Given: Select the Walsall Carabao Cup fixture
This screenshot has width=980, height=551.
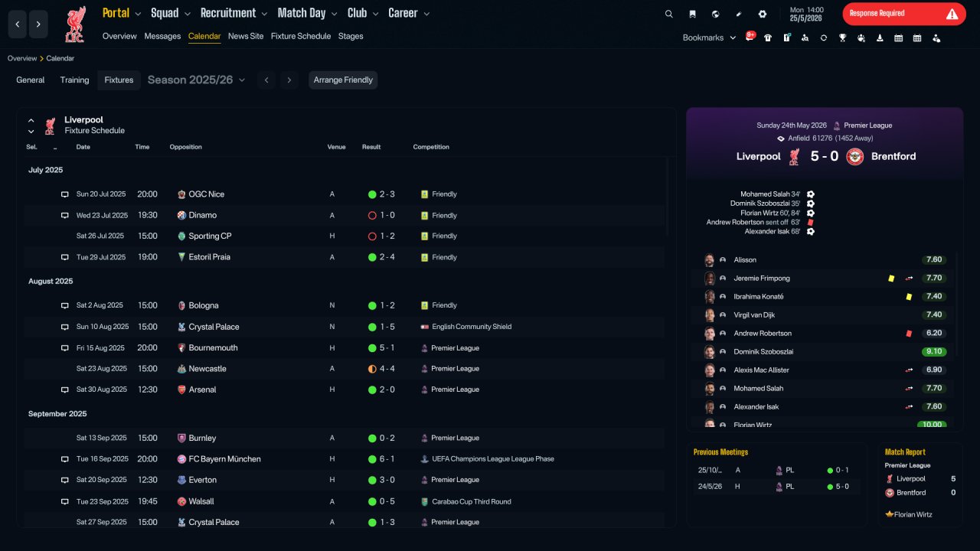Looking at the screenshot, I should click(x=345, y=501).
